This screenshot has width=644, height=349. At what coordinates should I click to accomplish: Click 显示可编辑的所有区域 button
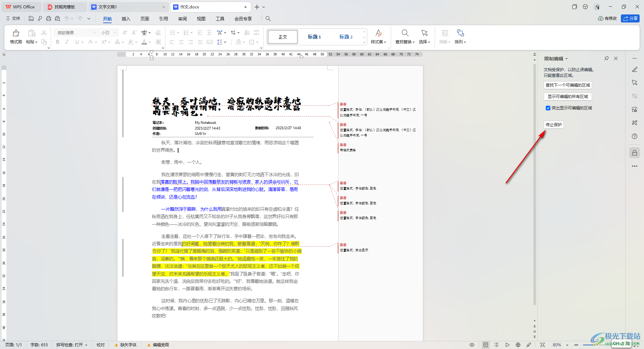click(x=568, y=97)
